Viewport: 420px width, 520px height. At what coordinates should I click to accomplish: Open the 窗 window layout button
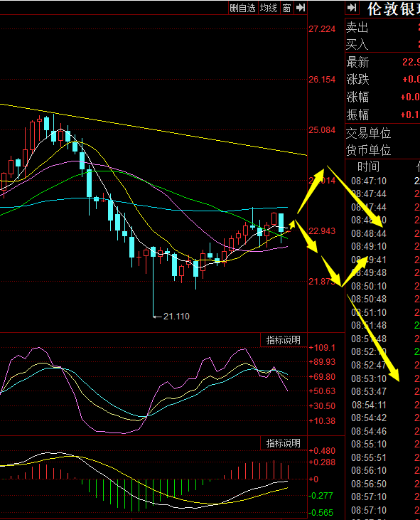287,8
